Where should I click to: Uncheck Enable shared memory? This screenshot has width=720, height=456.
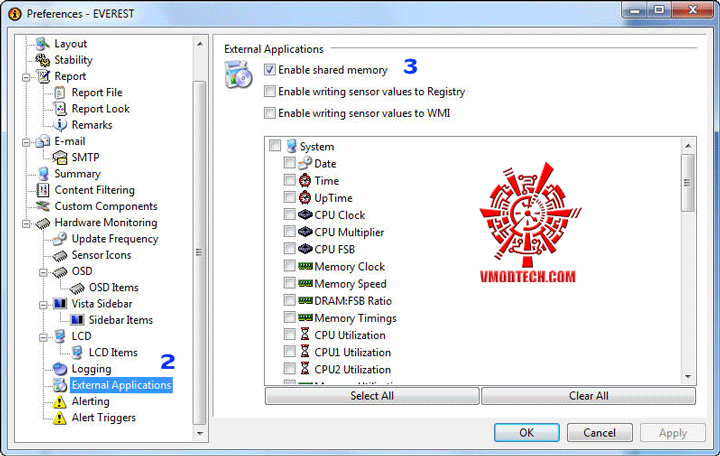click(x=270, y=70)
